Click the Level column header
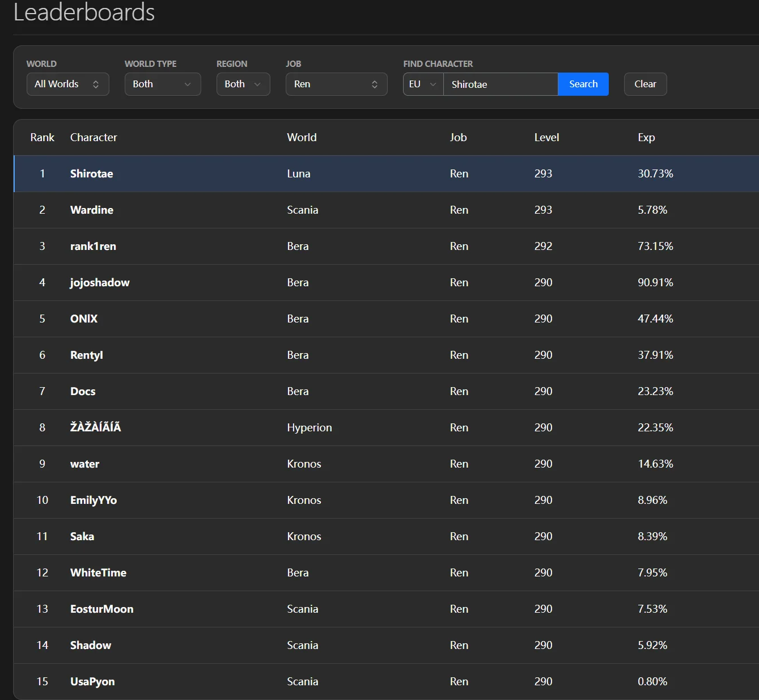The height and width of the screenshot is (700, 759). pos(547,138)
